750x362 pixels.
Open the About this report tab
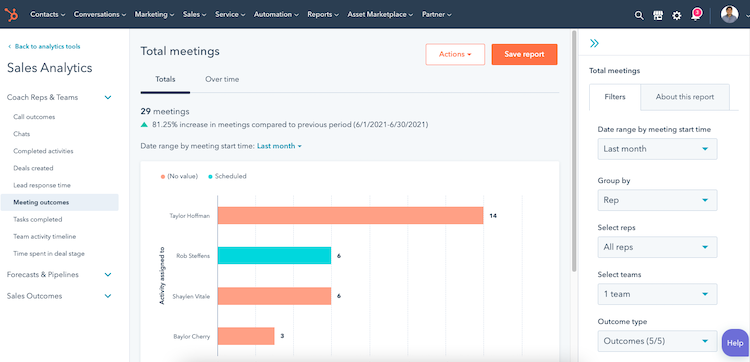pos(684,97)
